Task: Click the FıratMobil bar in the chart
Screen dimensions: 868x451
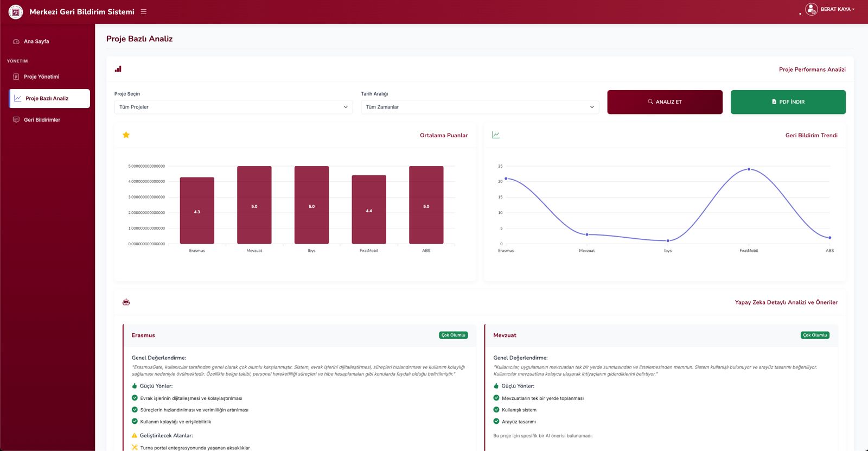Action: click(369, 209)
